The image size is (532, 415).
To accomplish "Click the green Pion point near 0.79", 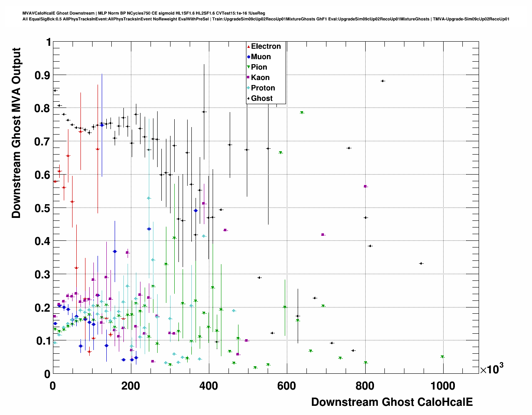I will point(301,113).
